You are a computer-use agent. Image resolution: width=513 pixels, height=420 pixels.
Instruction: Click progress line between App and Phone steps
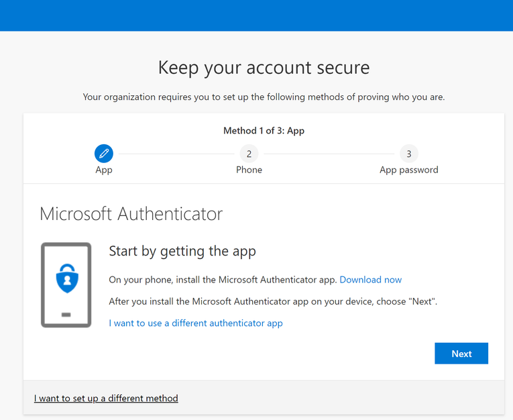point(176,154)
